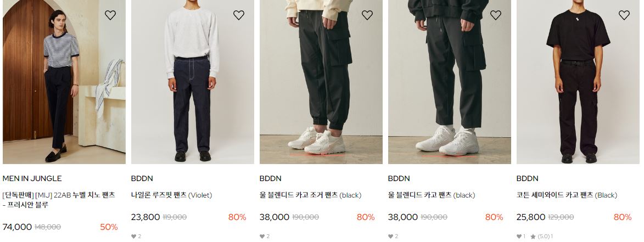Screen dimensions: 644x242
Task: Click star rating (5.0) under cotton cargo pants
Action: coord(541,237)
